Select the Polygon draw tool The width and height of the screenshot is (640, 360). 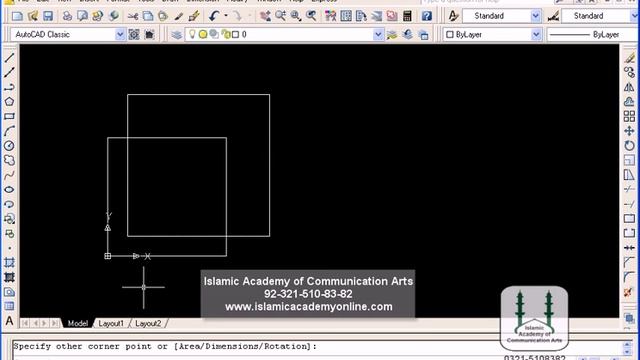coord(9,102)
